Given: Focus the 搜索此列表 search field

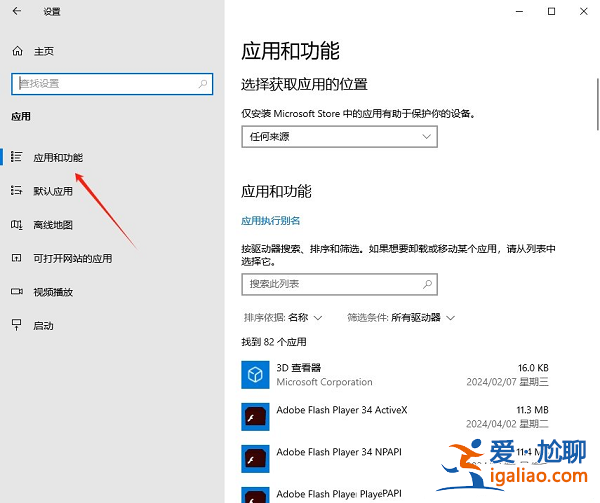Looking at the screenshot, I should (339, 284).
